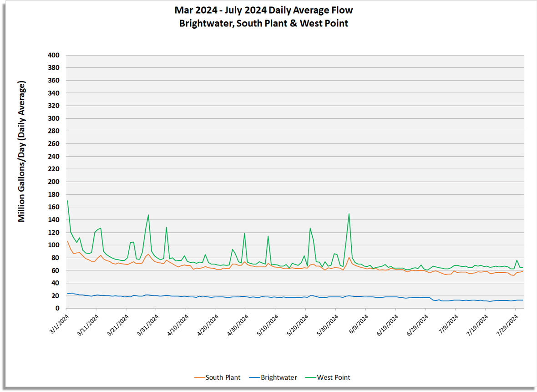
Task: Select the 160 y-axis label
Action: 54,207
